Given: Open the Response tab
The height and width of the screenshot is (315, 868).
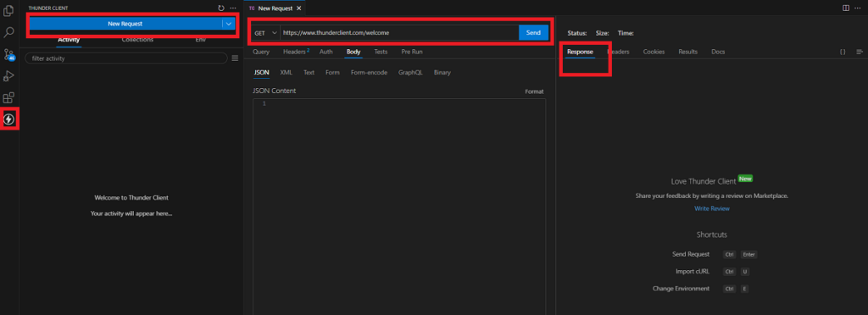Looking at the screenshot, I should pyautogui.click(x=580, y=52).
